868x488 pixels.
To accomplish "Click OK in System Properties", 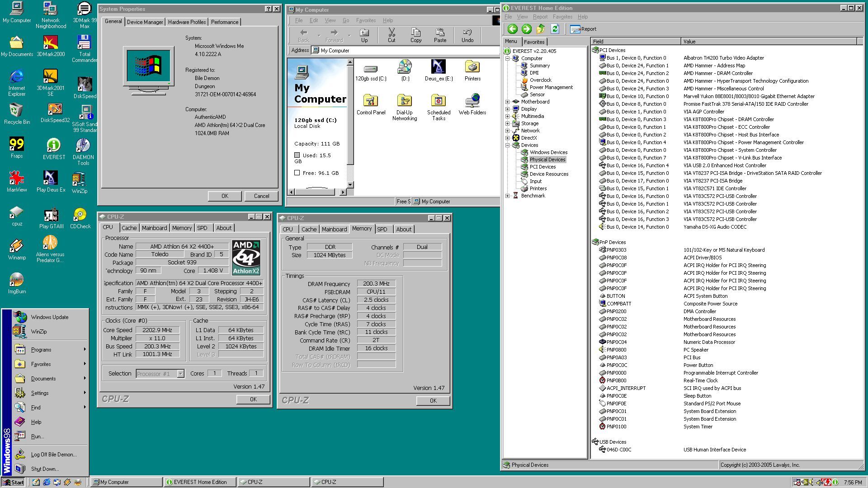I will pyautogui.click(x=225, y=196).
